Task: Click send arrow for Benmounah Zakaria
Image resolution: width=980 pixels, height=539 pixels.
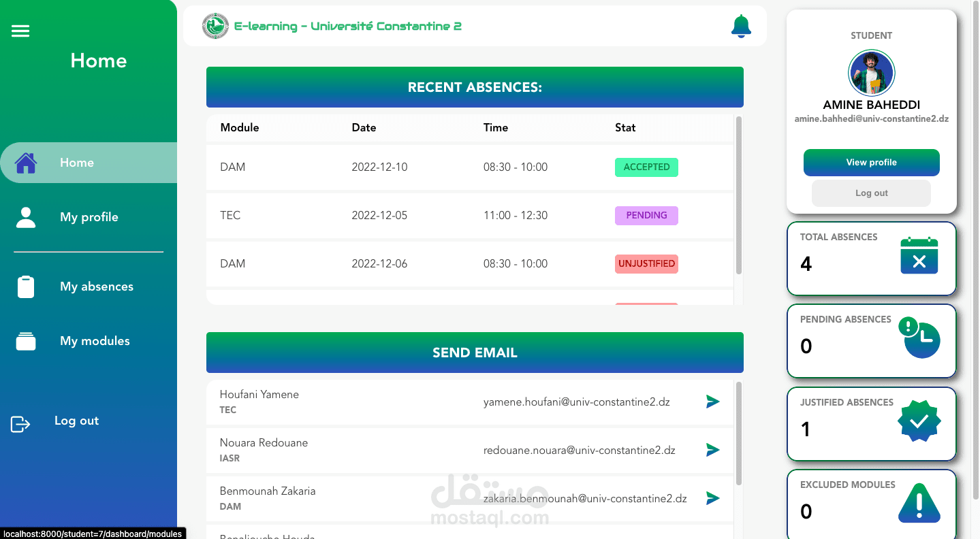Action: tap(712, 498)
